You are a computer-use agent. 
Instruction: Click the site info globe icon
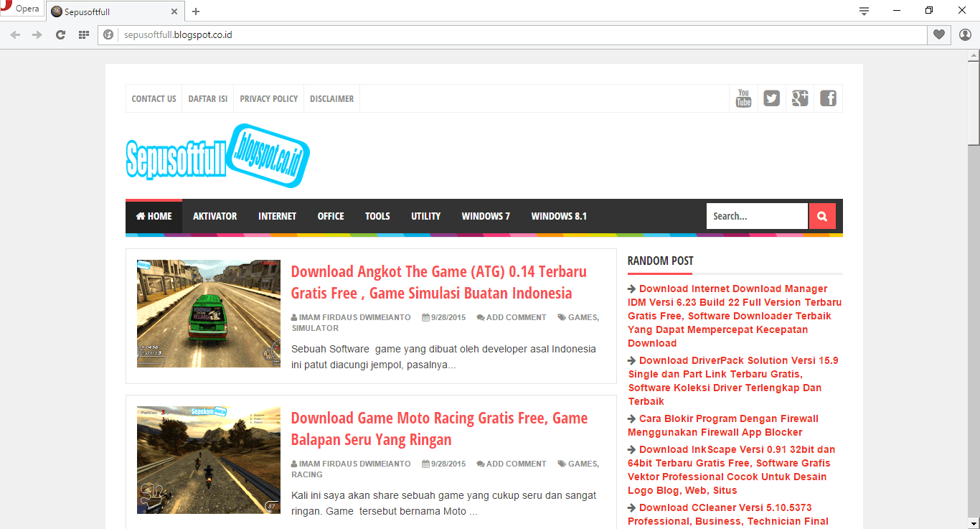(109, 34)
